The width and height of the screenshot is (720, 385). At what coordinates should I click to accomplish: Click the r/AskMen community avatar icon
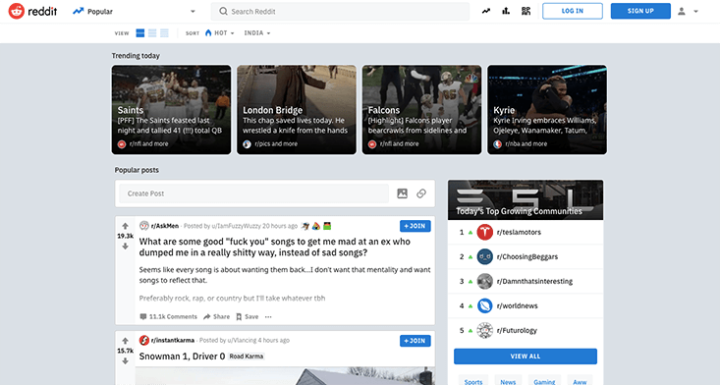[144, 226]
